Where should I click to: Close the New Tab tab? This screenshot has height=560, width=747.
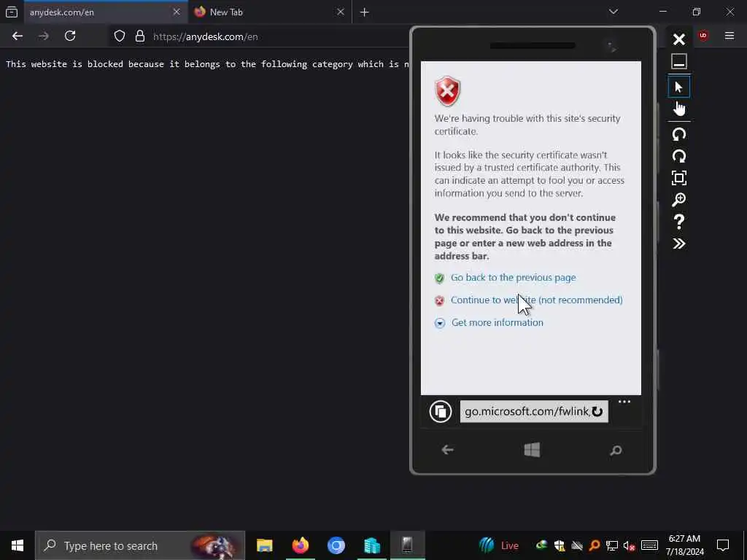coord(340,12)
